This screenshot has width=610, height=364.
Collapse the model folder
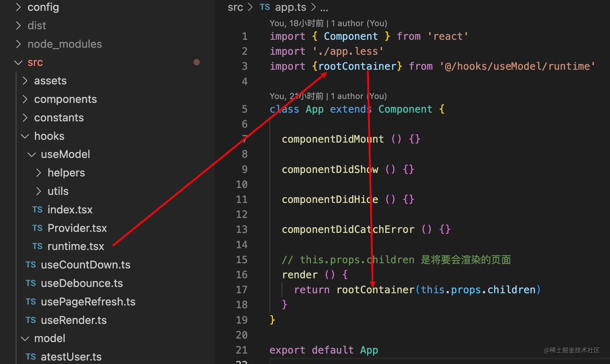[x=25, y=339]
